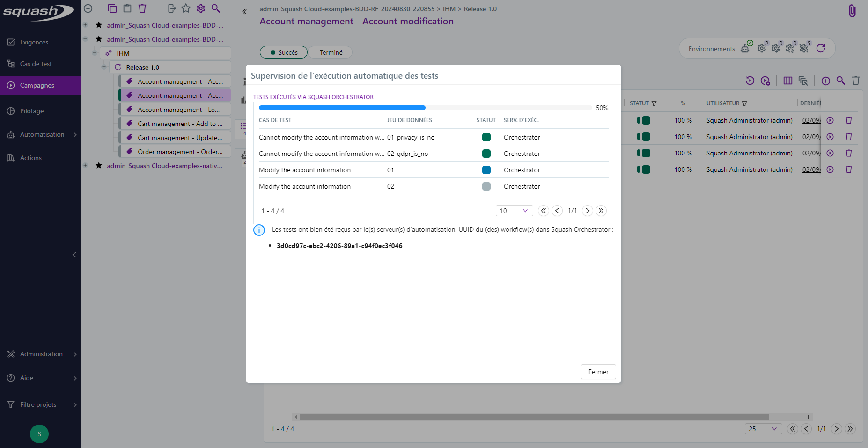Collapse the Release 1.0 tree node
This screenshot has height=448, width=868.
point(104,67)
